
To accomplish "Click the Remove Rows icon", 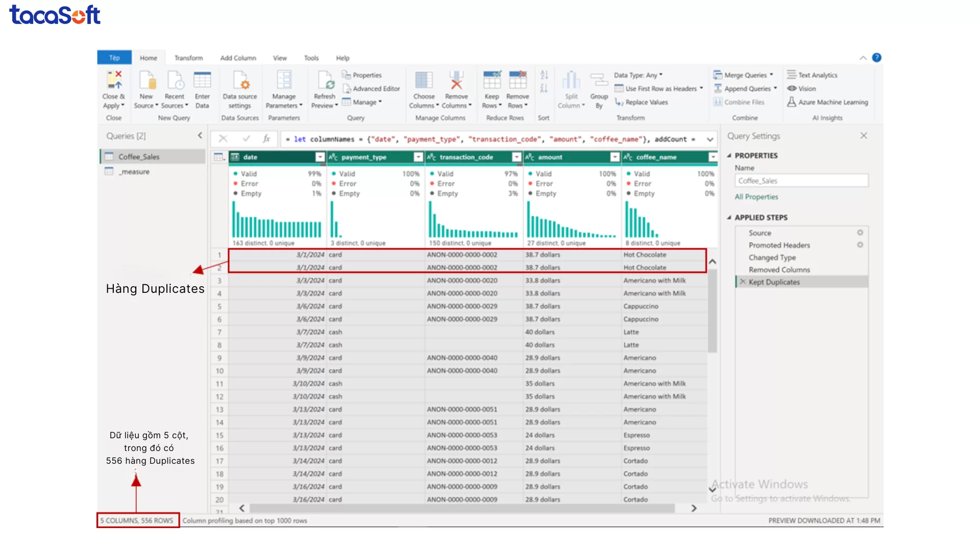I will pos(518,80).
